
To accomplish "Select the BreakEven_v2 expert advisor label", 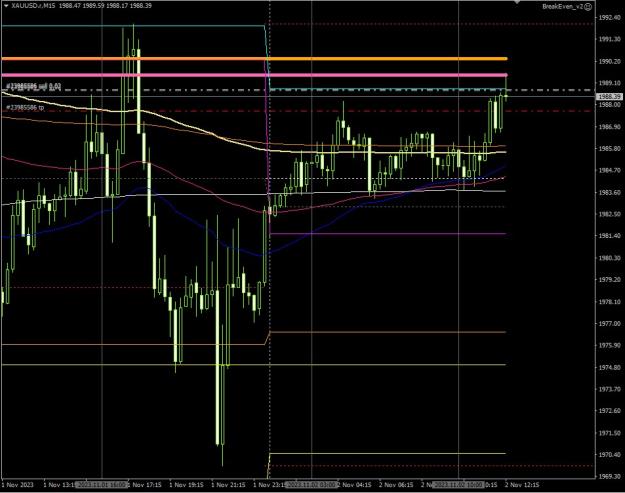I will pos(562,7).
